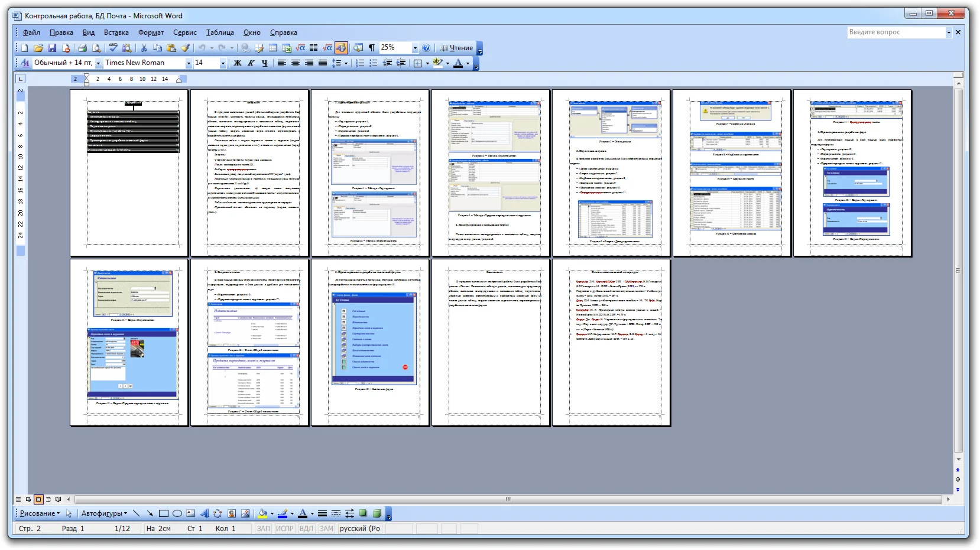Toggle non-printing paragraph marks (¶)
The width and height of the screenshot is (980, 550).
[372, 48]
